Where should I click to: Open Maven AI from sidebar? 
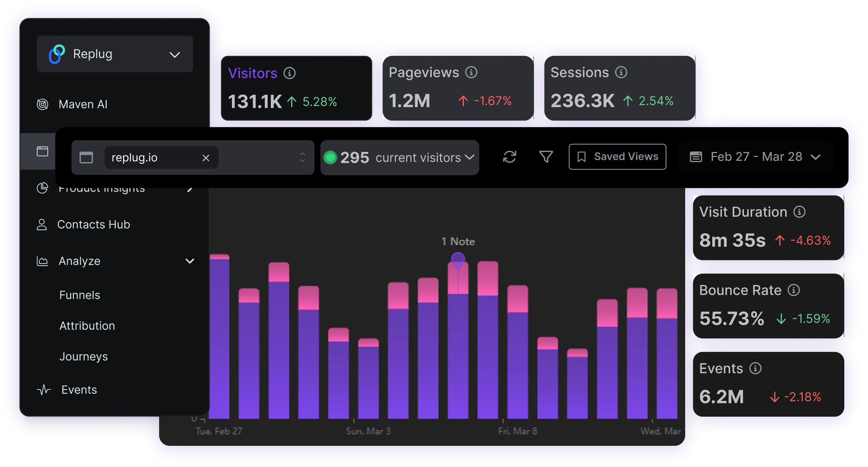pos(83,104)
